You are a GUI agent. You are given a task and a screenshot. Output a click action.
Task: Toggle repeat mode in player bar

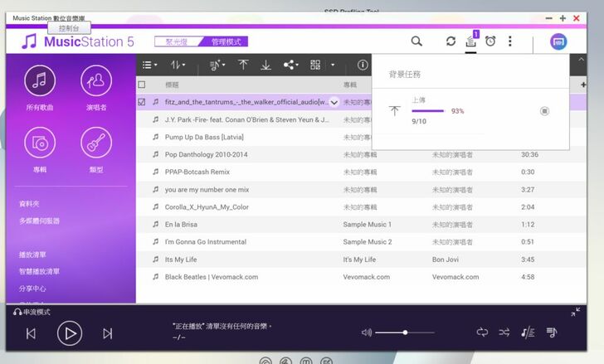pyautogui.click(x=482, y=332)
